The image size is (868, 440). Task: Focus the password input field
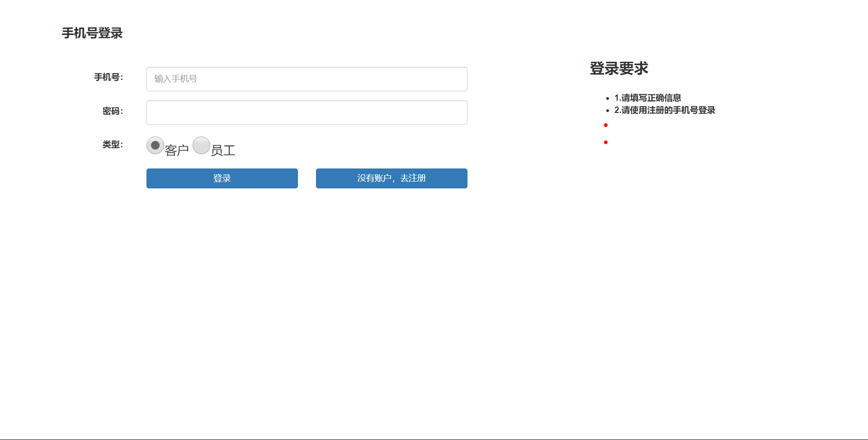coord(307,112)
